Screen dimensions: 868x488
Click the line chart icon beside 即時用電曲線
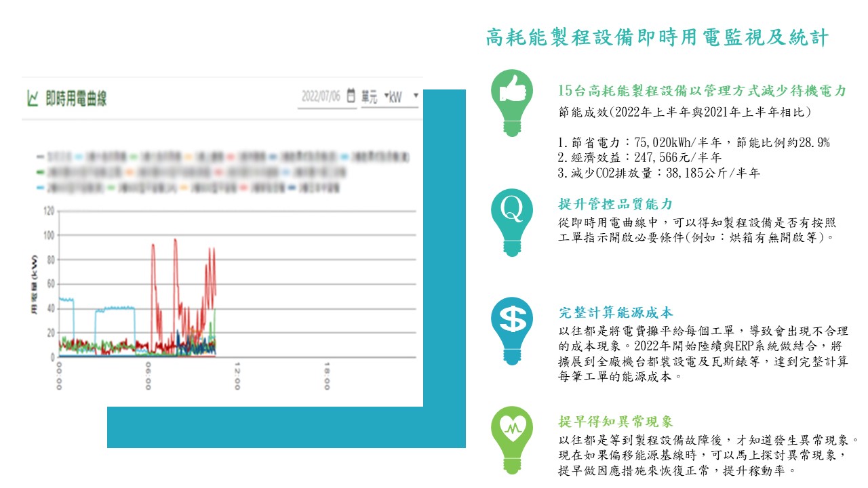[32, 99]
